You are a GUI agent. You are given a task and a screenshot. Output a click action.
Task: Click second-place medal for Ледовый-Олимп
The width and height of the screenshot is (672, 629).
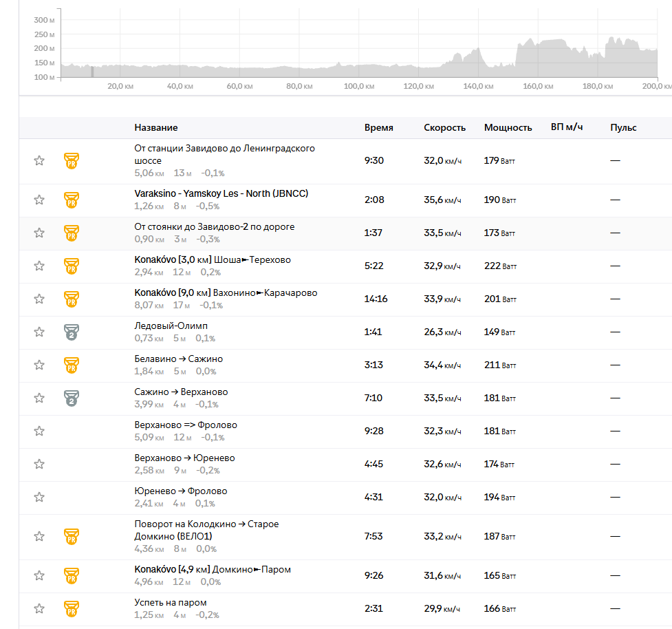click(x=72, y=332)
